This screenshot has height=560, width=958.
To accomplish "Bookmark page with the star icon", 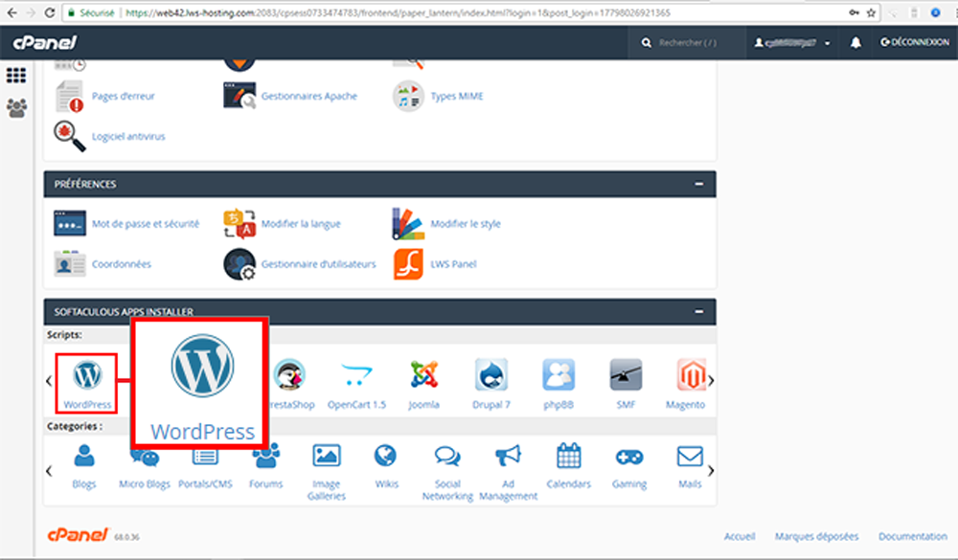I will coord(871,12).
